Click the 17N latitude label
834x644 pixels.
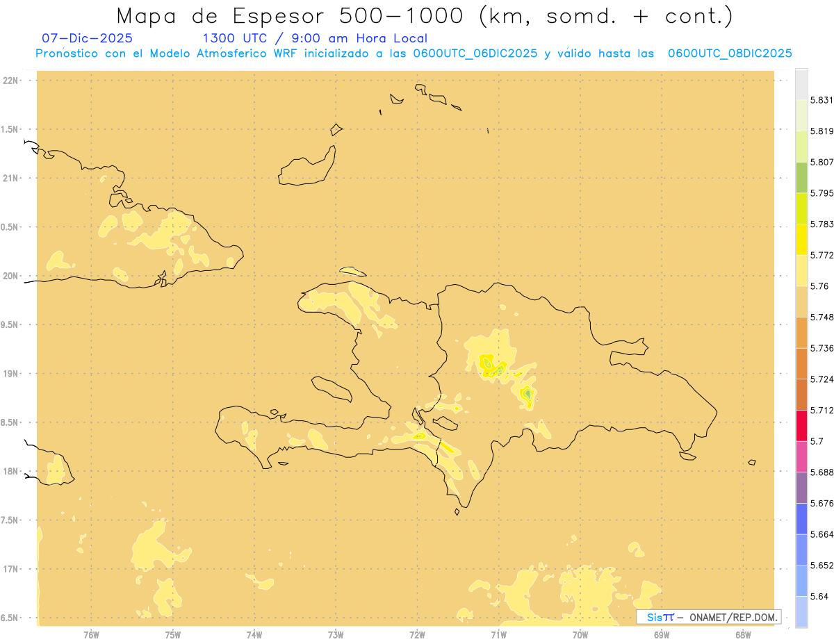point(10,569)
